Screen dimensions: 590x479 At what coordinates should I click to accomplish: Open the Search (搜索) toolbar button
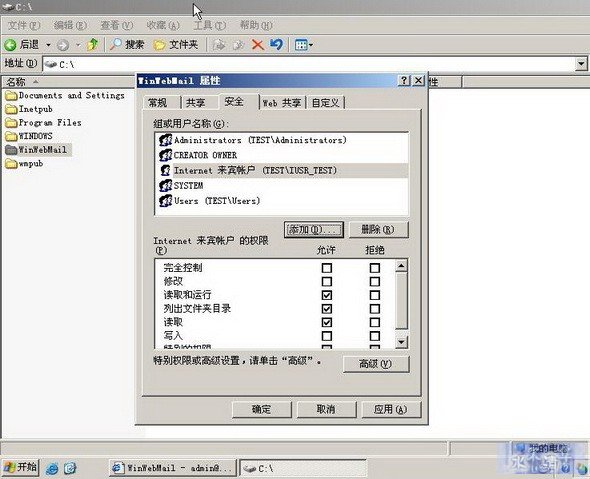[127, 45]
